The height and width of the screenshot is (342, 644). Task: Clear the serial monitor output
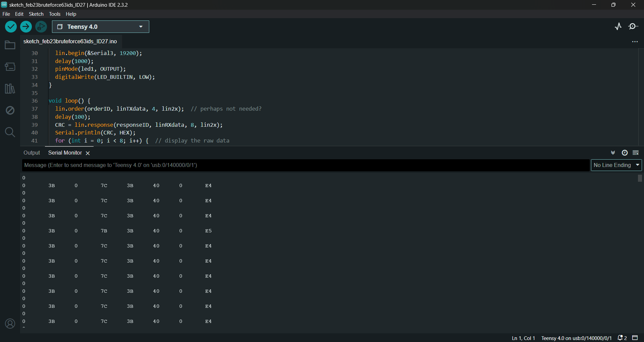[x=636, y=153]
